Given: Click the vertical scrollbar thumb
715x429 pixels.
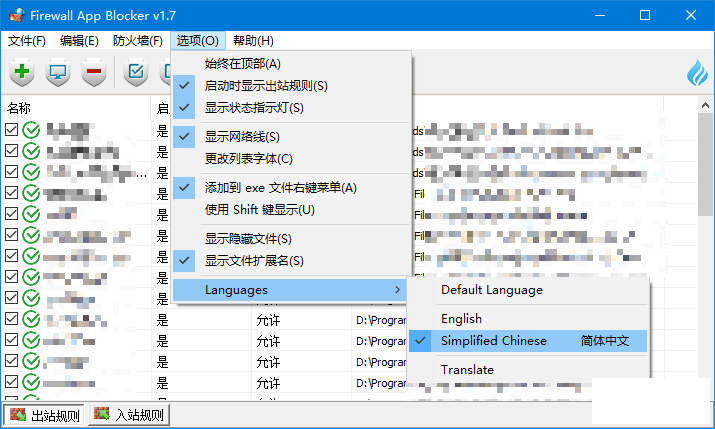Looking at the screenshot, I should (x=705, y=164).
